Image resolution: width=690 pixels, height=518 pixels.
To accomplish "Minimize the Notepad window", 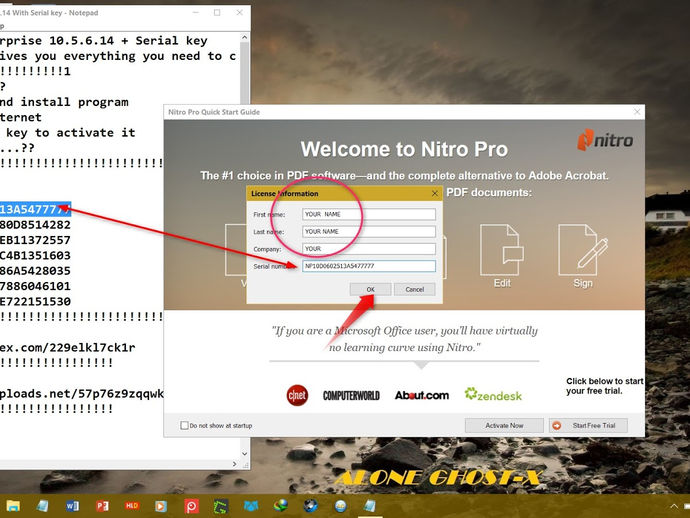I will coord(196,12).
